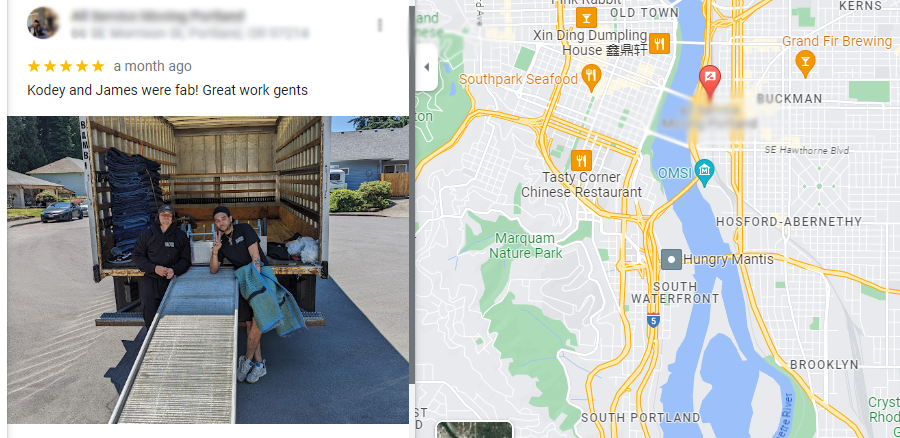The height and width of the screenshot is (438, 900).
Task: Click the Tasty Corner restaurant icon
Action: [581, 160]
